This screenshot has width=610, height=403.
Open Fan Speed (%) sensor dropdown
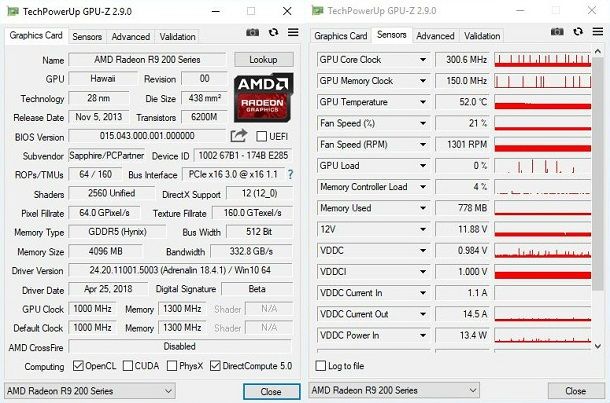click(422, 123)
